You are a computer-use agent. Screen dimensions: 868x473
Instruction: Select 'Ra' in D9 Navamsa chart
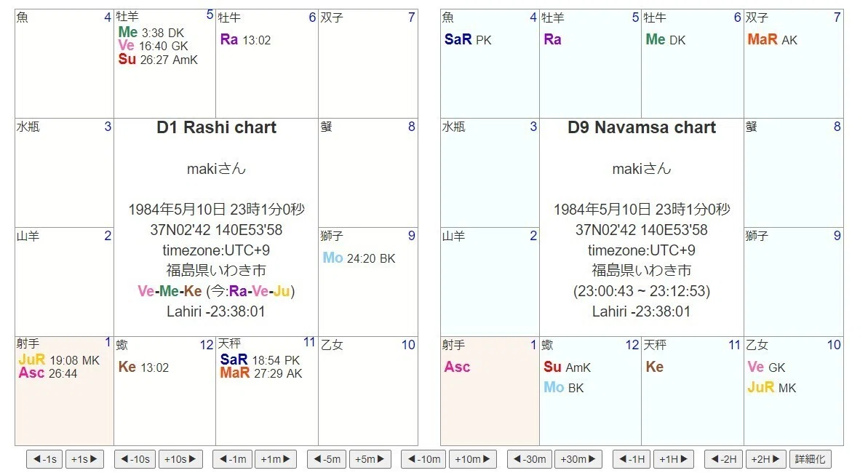[x=552, y=39]
